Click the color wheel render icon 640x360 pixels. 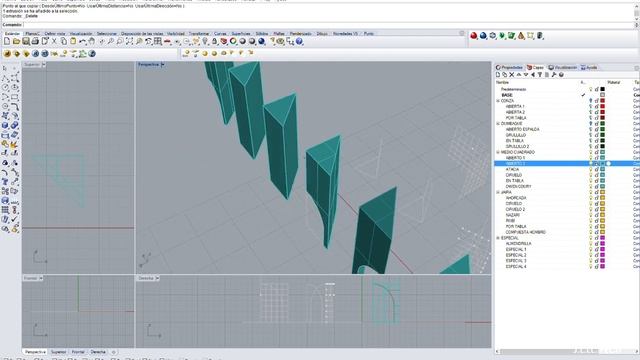point(233,41)
